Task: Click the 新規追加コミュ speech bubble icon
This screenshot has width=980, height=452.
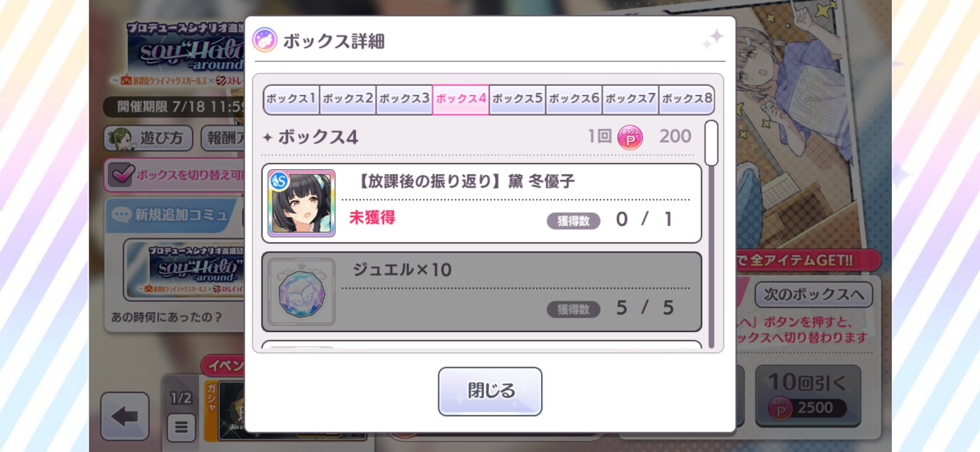Action: coord(121,214)
